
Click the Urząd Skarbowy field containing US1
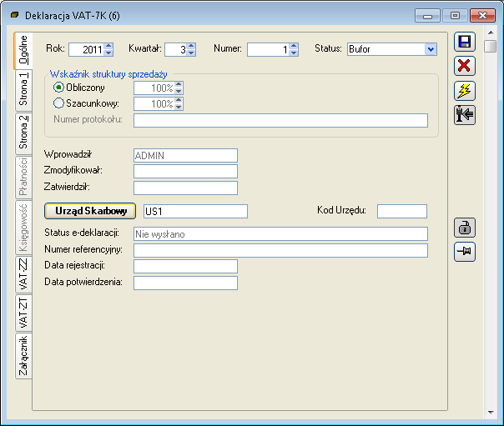coord(195,211)
